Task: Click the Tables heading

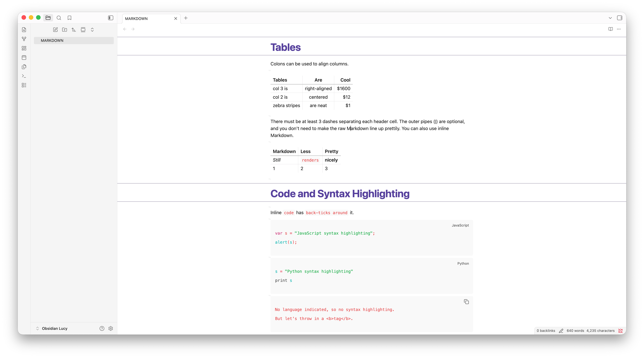Action: (x=286, y=47)
